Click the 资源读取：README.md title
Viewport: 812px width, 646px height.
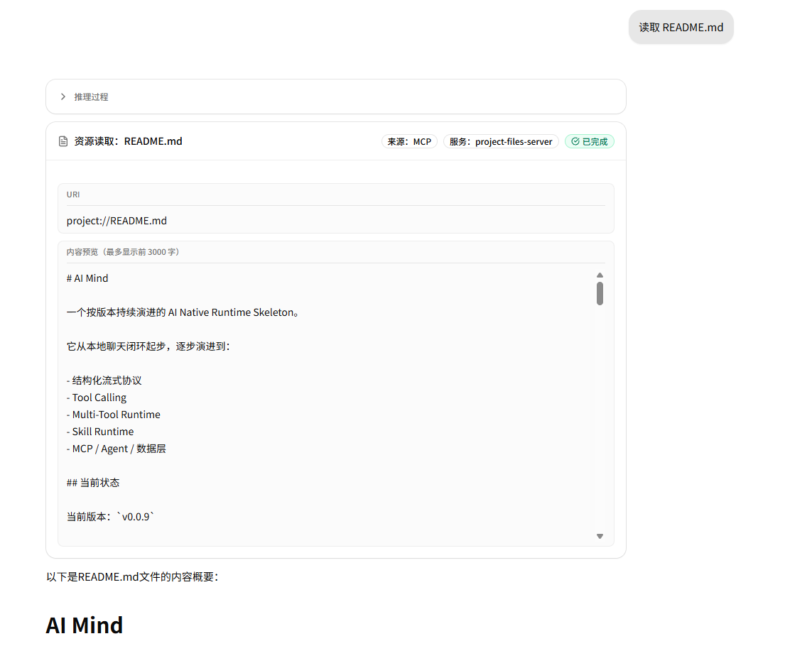tap(128, 141)
